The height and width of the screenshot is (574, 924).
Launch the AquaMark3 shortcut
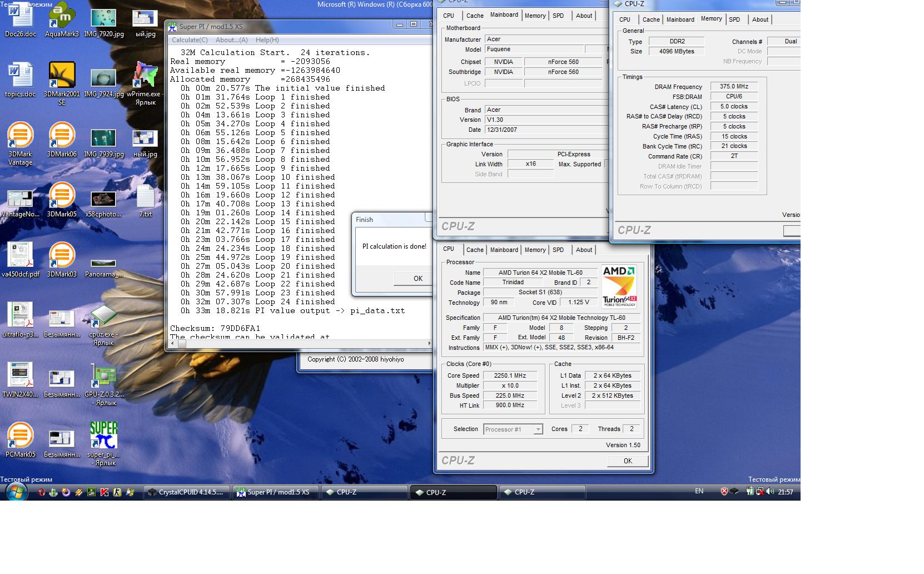pyautogui.click(x=62, y=20)
